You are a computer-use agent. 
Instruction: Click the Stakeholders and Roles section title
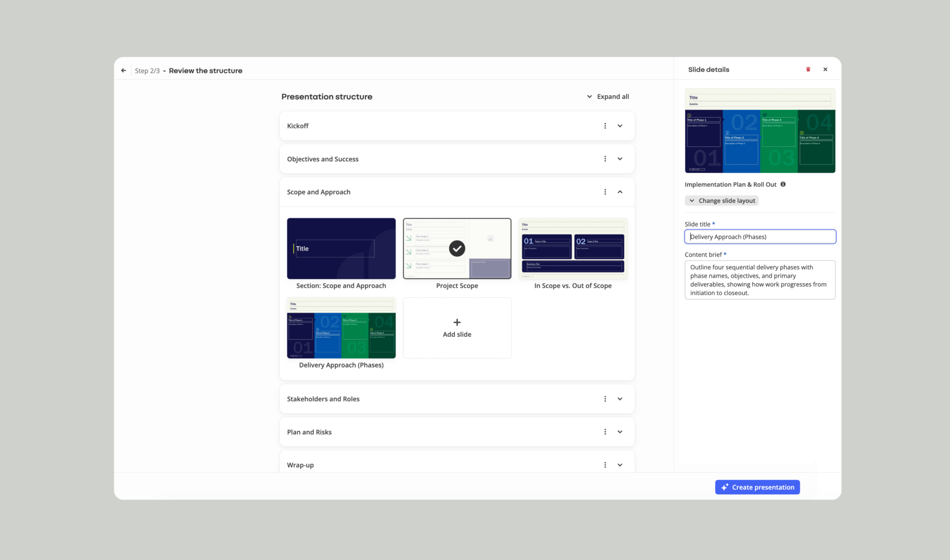click(323, 399)
